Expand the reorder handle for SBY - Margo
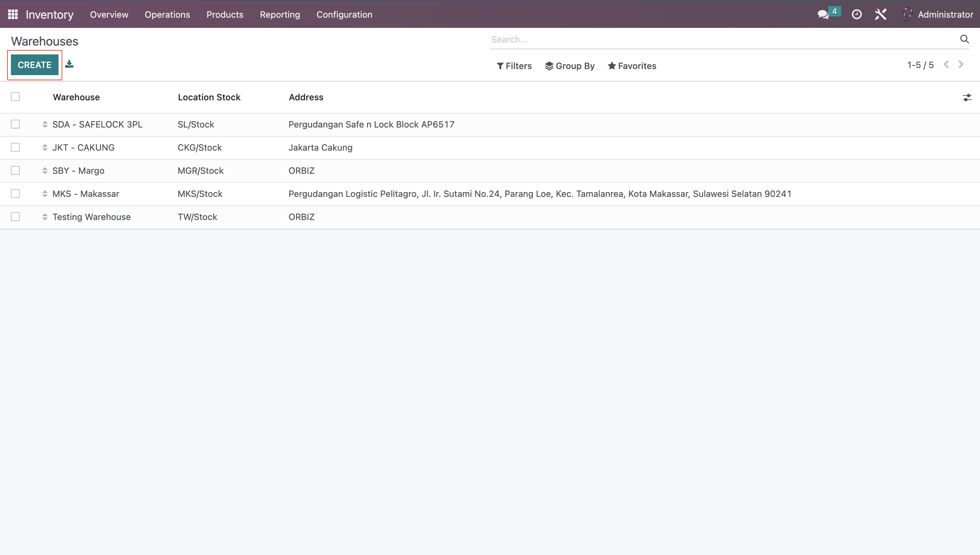 45,171
